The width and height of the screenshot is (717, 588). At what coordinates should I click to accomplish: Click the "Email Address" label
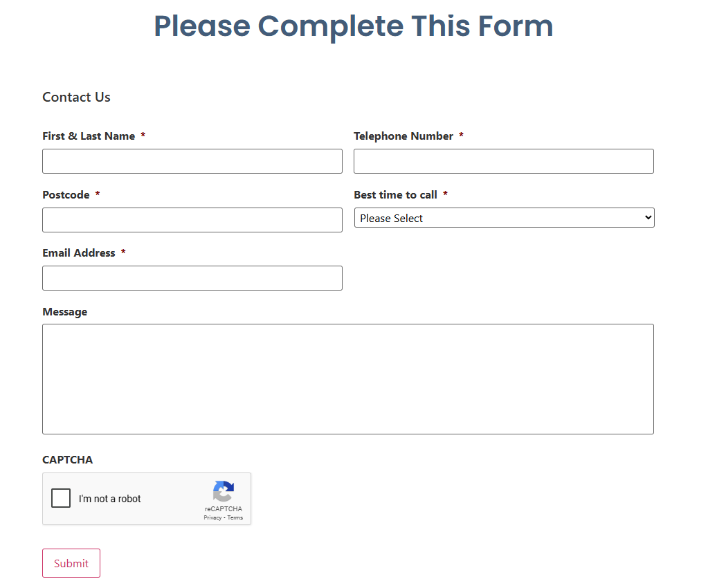pyautogui.click(x=79, y=253)
